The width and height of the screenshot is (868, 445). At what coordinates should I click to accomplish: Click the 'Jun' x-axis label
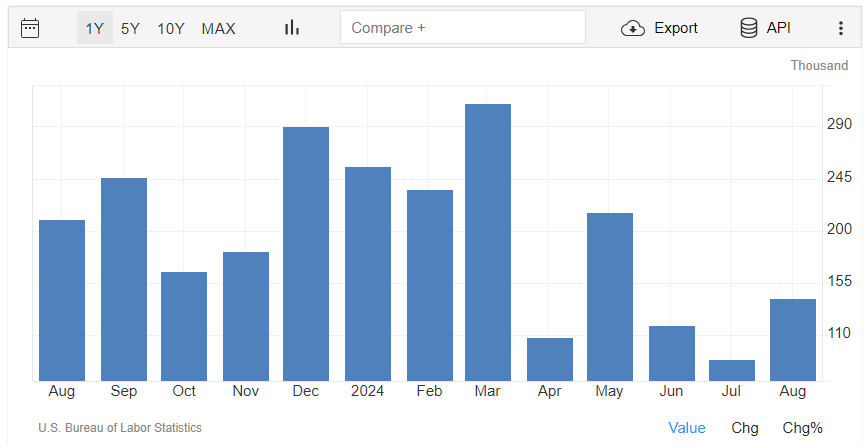671,391
